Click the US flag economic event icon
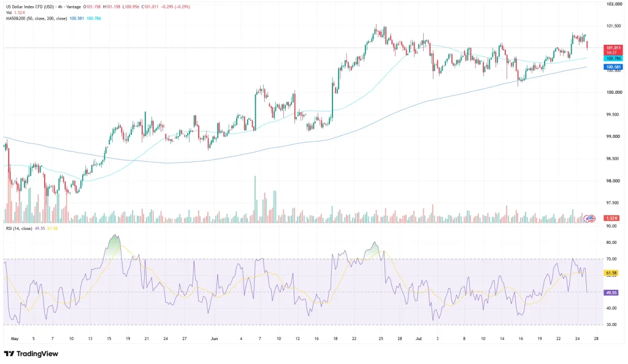The height and width of the screenshot is (364, 628). (x=592, y=218)
